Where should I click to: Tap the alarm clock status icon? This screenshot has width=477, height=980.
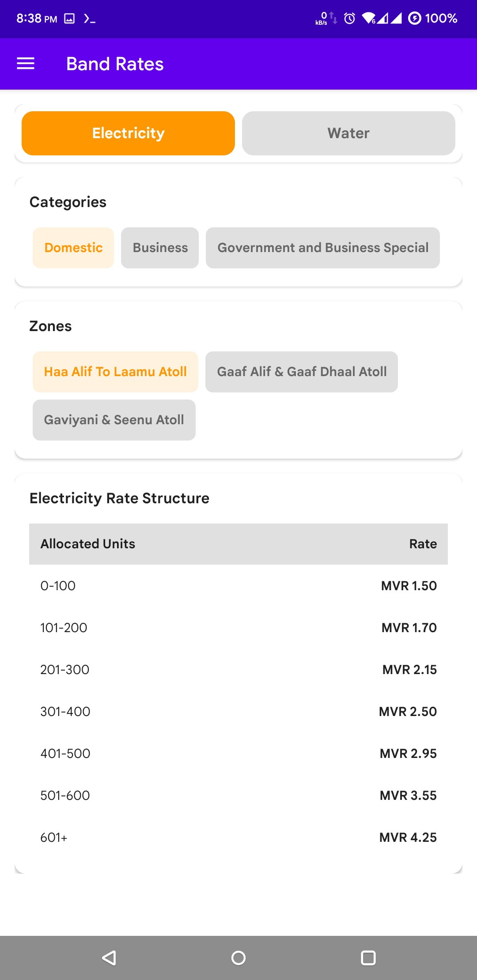(349, 18)
